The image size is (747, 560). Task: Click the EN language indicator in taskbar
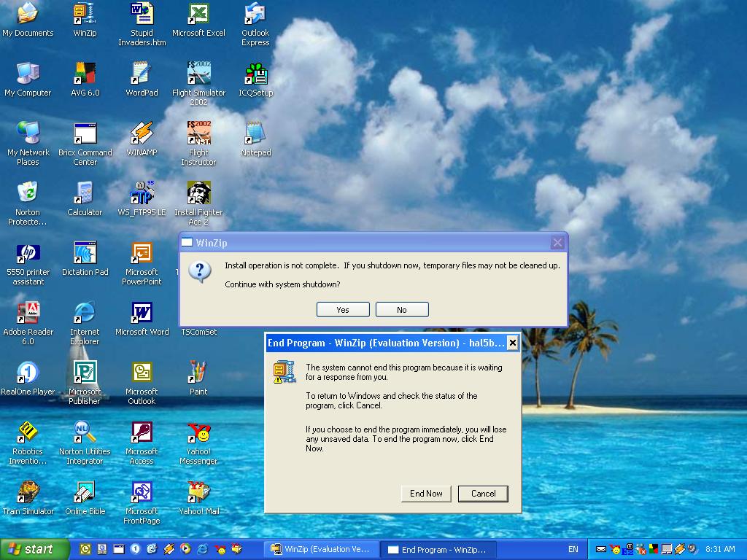[573, 549]
